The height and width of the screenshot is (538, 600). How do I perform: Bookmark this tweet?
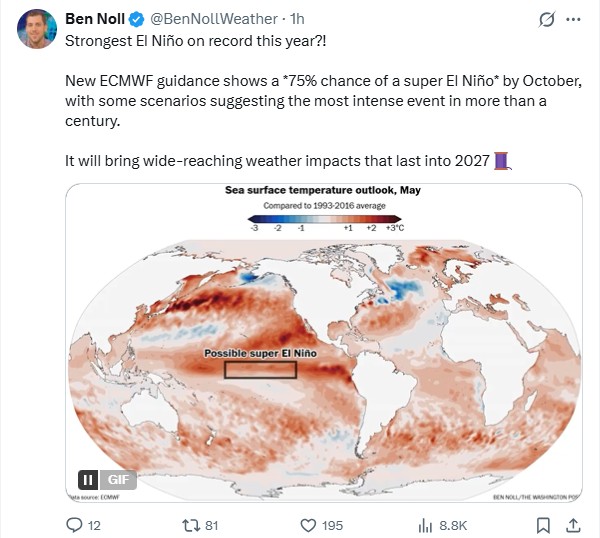pyautogui.click(x=543, y=524)
